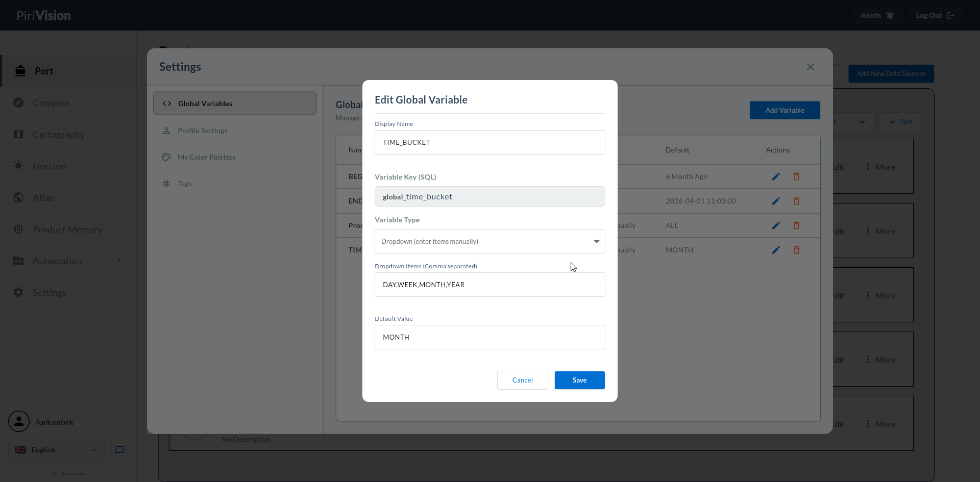Delete the variable with default MONTH

pos(796,250)
